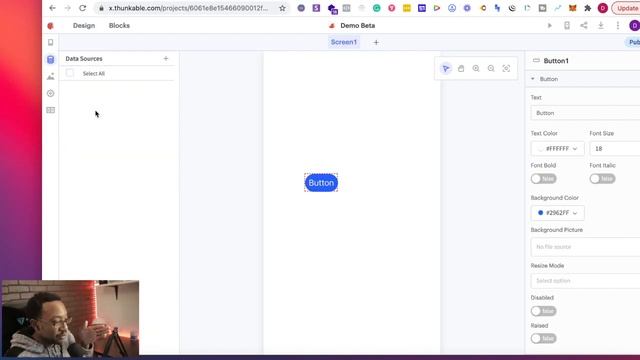
Task: Check the Select All checkbox
Action: 70,73
